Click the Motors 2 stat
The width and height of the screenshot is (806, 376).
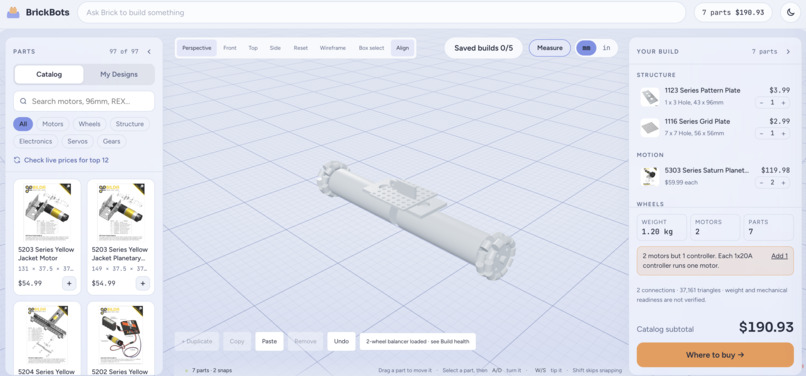tap(715, 227)
